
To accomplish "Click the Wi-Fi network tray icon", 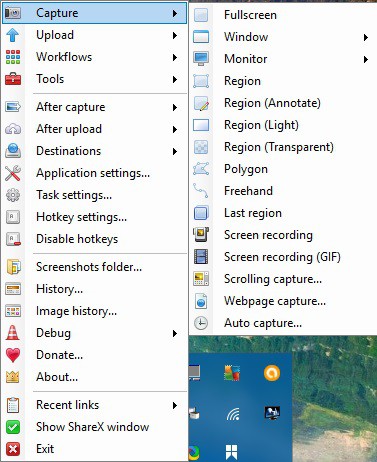I will pos(233,414).
